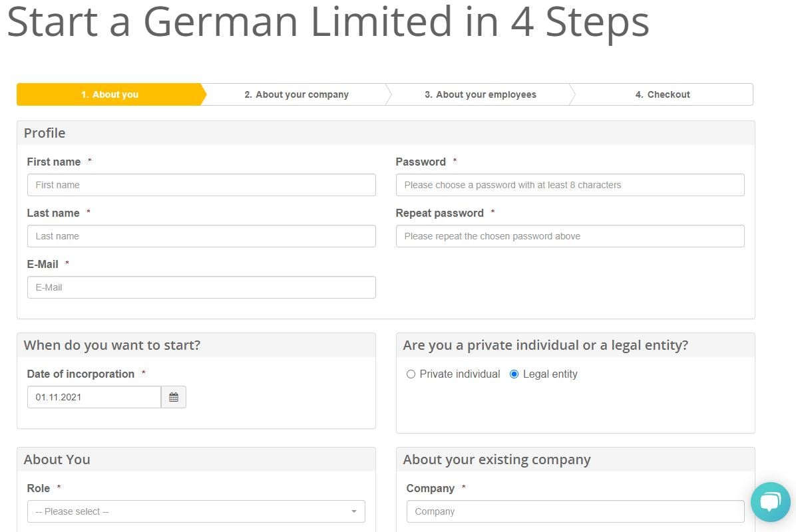Open the date picker calendar icon
This screenshot has width=796, height=532.
[x=174, y=397]
